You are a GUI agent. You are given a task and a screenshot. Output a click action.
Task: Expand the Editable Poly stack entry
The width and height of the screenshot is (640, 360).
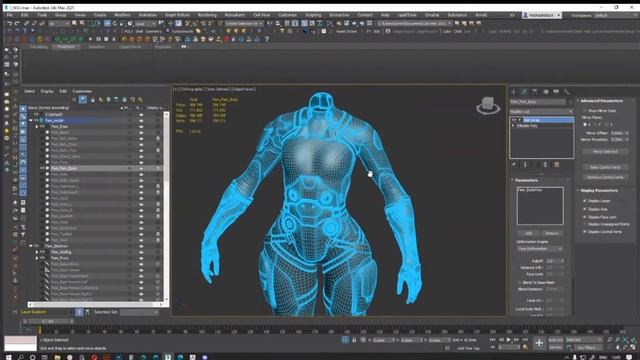513,126
